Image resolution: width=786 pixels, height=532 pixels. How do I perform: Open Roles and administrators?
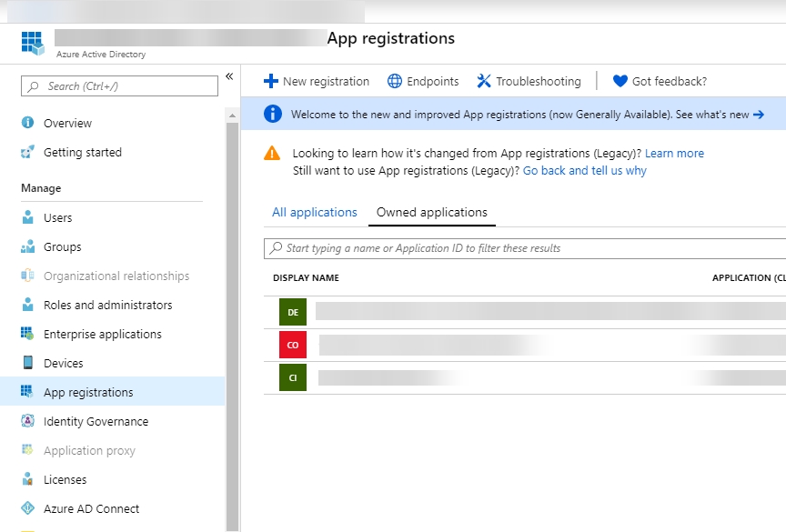pos(107,305)
